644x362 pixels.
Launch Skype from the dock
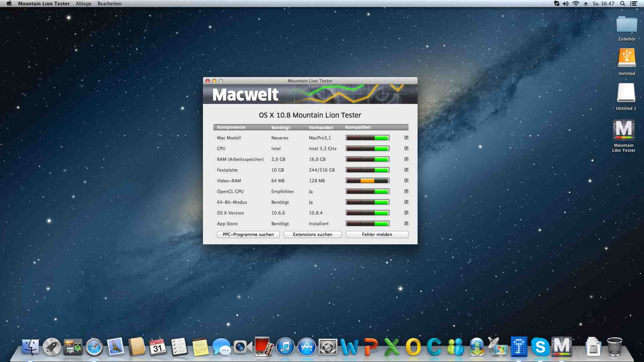540,347
